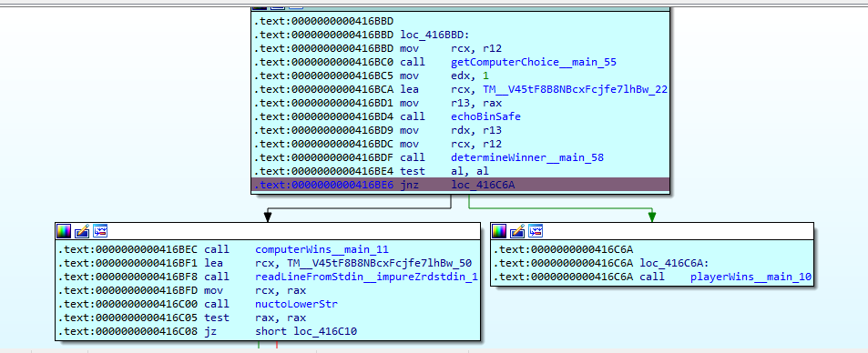Click group nodes icon on playerWins block
This screenshot has height=353, width=868.
click(536, 231)
